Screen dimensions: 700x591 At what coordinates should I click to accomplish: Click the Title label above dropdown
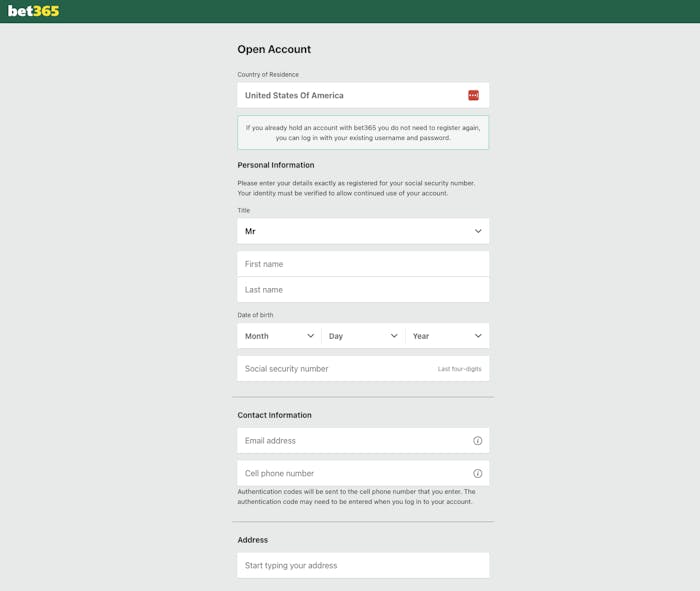tap(244, 210)
